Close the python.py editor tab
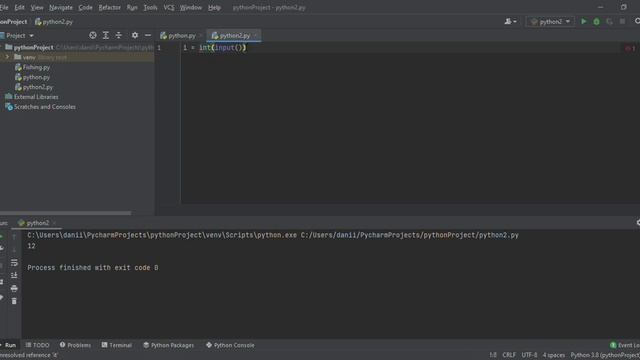Viewport: 640px width, 360px height. [x=200, y=36]
